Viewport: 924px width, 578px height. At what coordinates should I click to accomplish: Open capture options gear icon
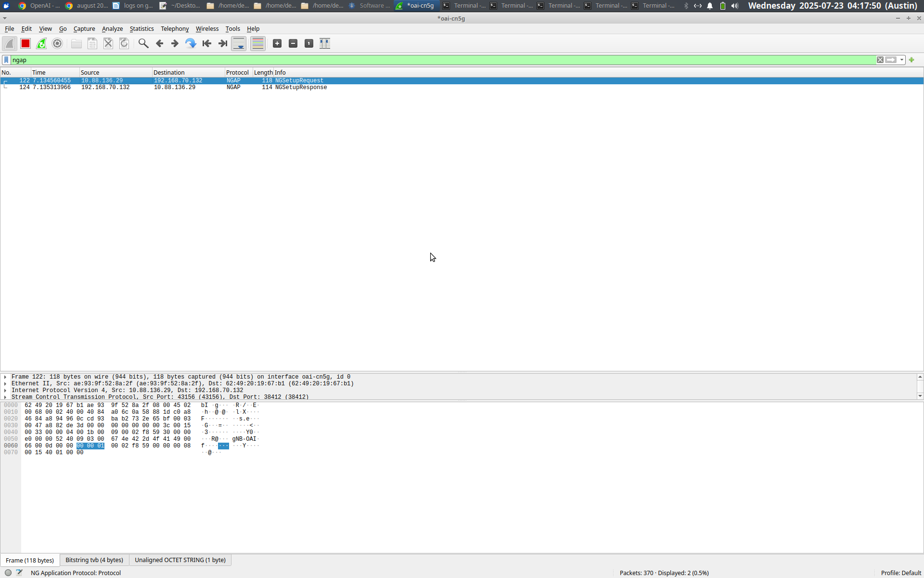tap(57, 43)
